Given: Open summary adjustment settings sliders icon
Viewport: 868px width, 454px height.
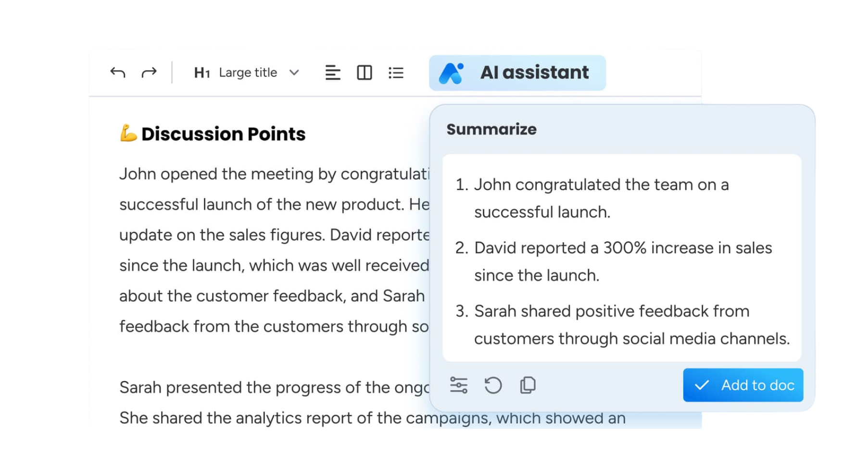Looking at the screenshot, I should 458,385.
